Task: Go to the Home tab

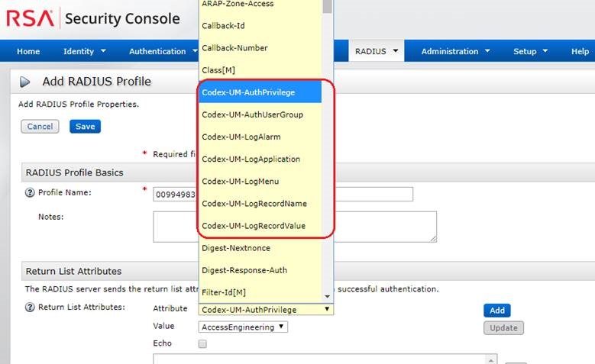Action: pos(28,51)
